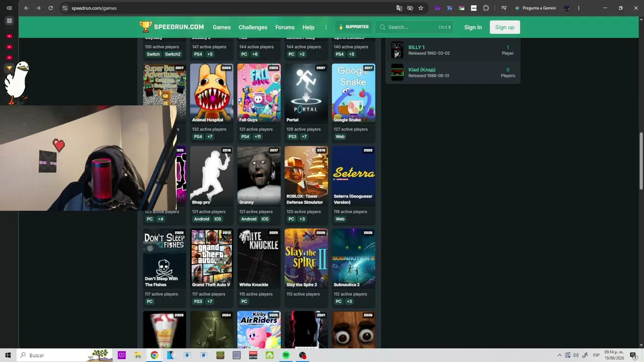Screen dimensions: 644x362
Task: Click the iOS tag under Granny
Action: (265, 219)
